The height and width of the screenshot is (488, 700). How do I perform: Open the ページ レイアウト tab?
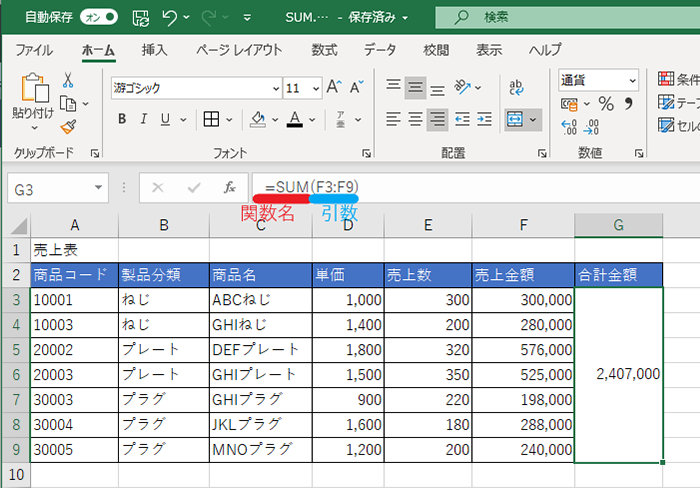click(x=239, y=50)
